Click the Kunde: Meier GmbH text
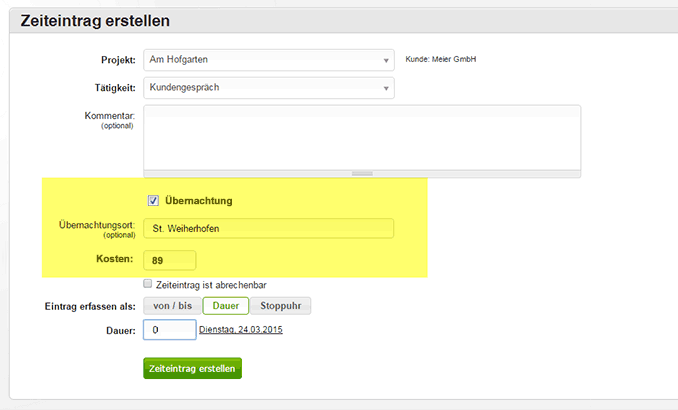 pyautogui.click(x=441, y=59)
